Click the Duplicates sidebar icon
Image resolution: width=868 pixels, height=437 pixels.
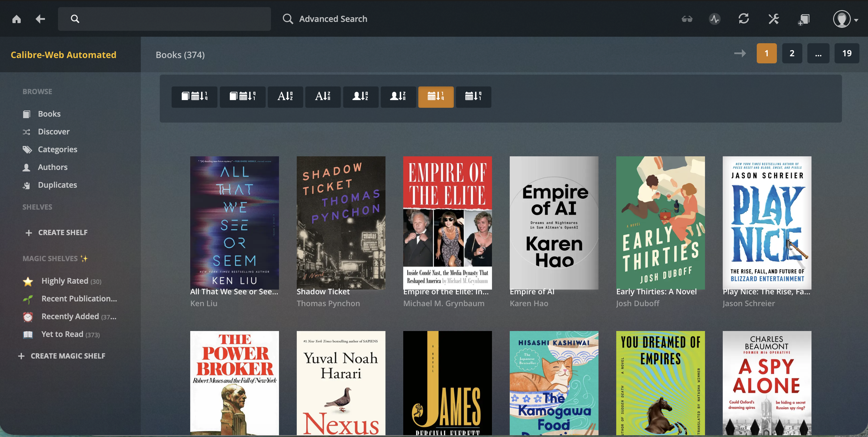(27, 185)
